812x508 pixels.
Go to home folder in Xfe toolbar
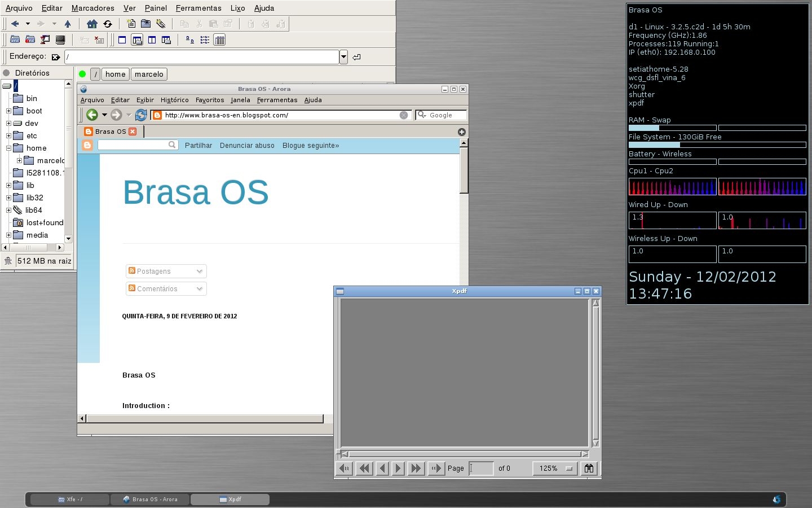tap(92, 24)
